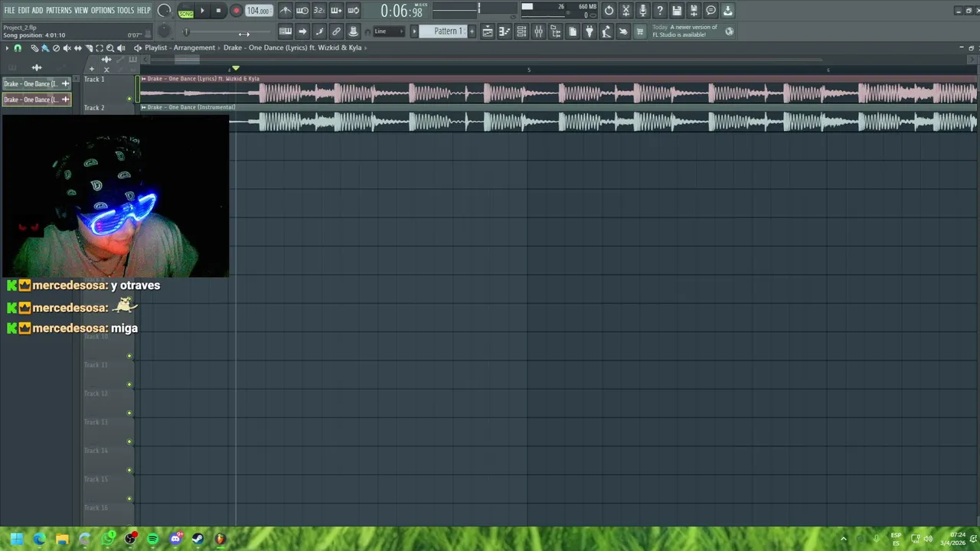Click the Windows Start button
The height and width of the screenshot is (551, 980).
pyautogui.click(x=16, y=539)
